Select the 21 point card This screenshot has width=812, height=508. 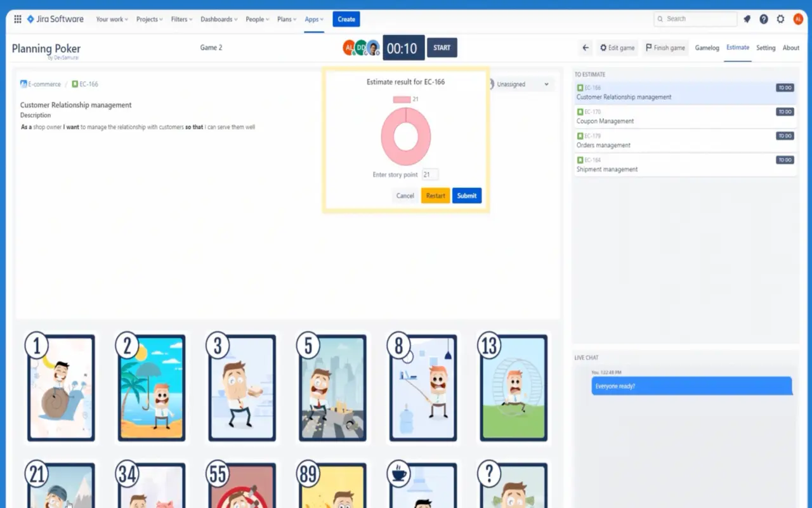[60, 485]
